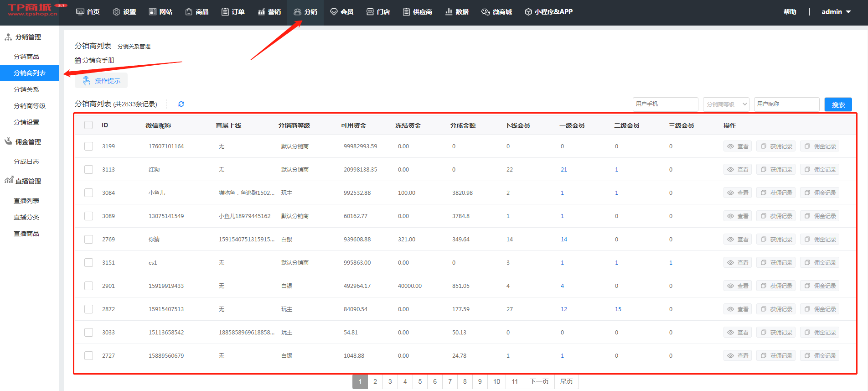Click the 直播管理 chart icon in sidebar
The height and width of the screenshot is (391, 868).
point(9,181)
